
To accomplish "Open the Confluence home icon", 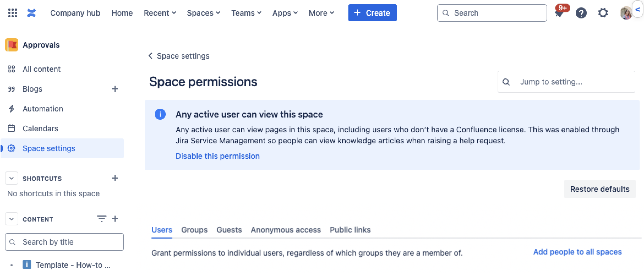I will pos(31,13).
